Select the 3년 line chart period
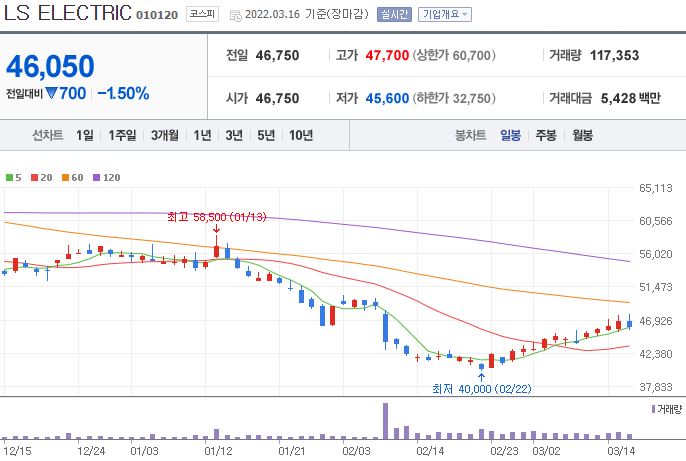The height and width of the screenshot is (461, 686). (x=234, y=135)
